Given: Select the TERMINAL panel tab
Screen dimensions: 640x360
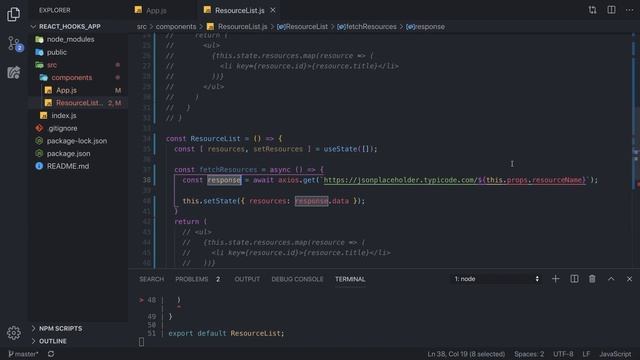Looking at the screenshot, I should [x=350, y=279].
